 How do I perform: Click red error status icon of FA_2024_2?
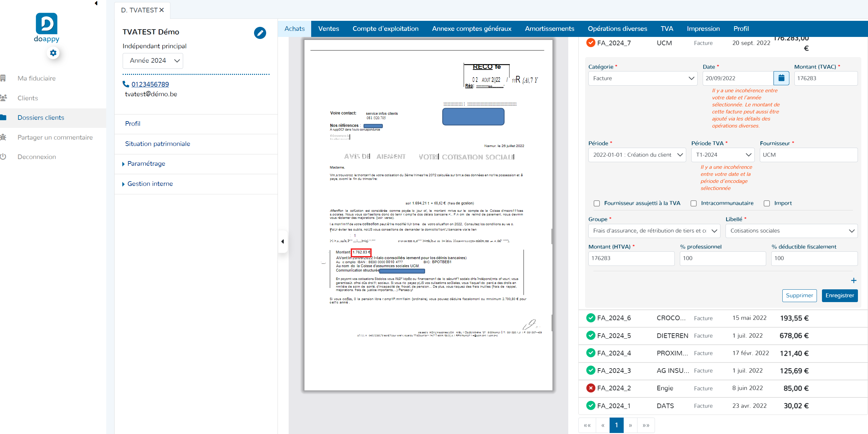pos(590,388)
